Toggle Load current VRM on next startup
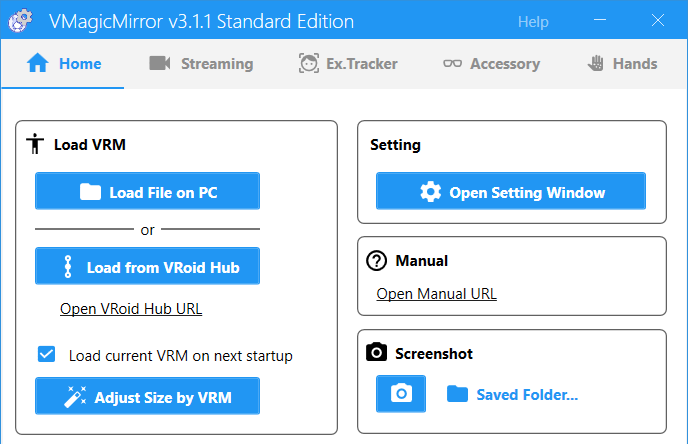Image resolution: width=688 pixels, height=444 pixels. coord(47,354)
